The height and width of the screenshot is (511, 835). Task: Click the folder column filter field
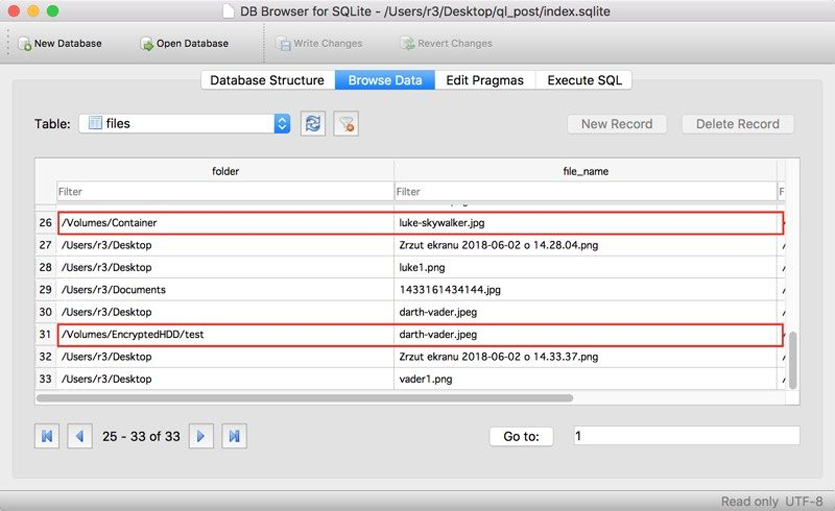coord(225,191)
